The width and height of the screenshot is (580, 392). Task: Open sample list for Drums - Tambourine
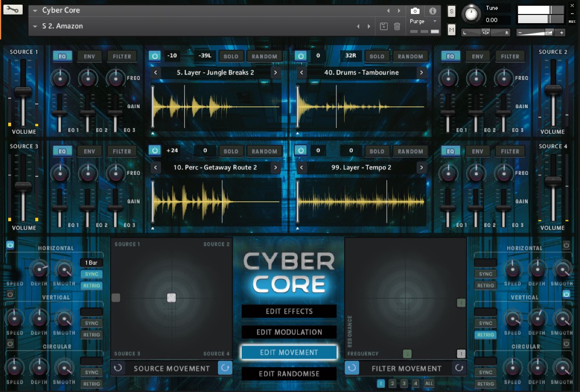[x=361, y=73]
